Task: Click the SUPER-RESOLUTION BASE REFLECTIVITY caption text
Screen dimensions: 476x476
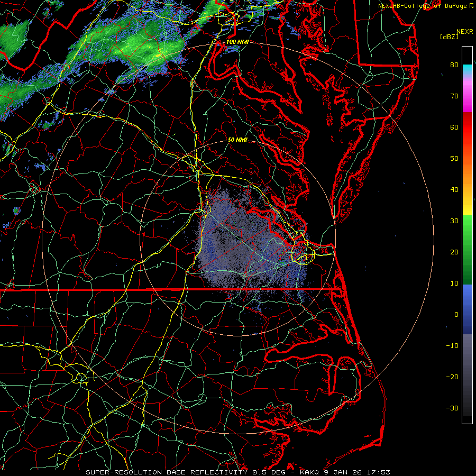Action: point(167,472)
